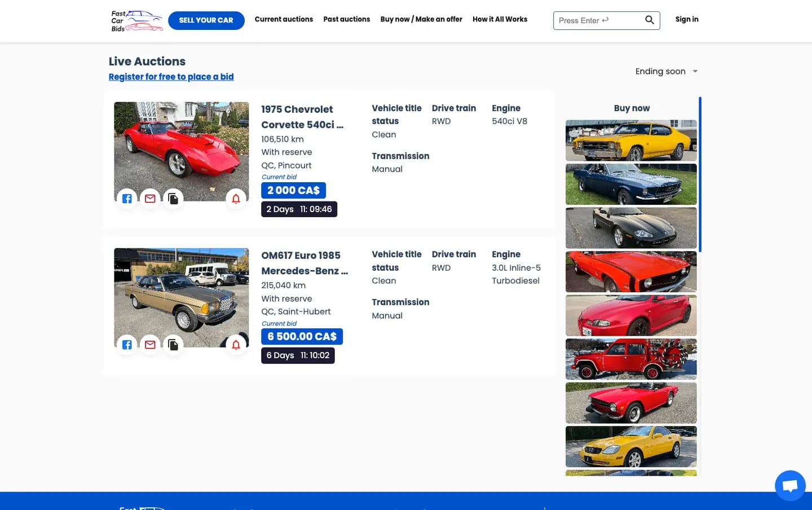Open Buy now / Make an offer page
The height and width of the screenshot is (510, 812).
tap(421, 19)
